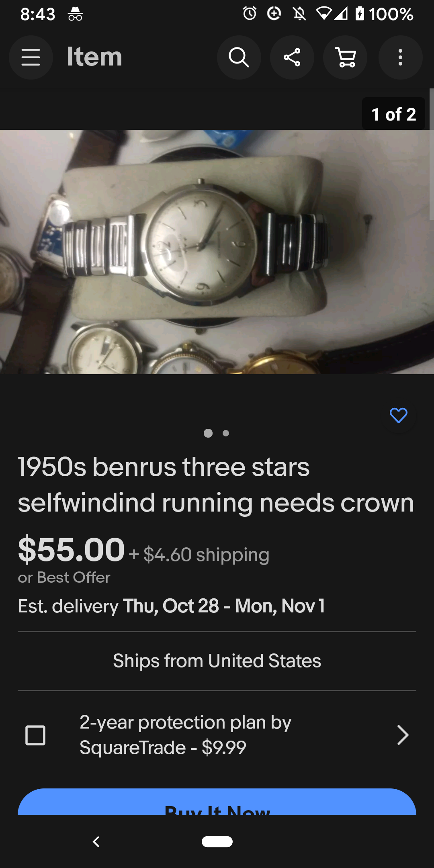434x868 pixels.
Task: Select the first image page dot
Action: pyautogui.click(x=208, y=433)
